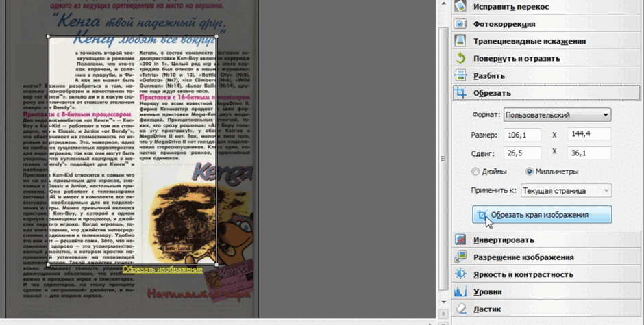The image size is (644, 325).
Task: Click the invert icon beside Инвертировать
Action: pos(460,239)
